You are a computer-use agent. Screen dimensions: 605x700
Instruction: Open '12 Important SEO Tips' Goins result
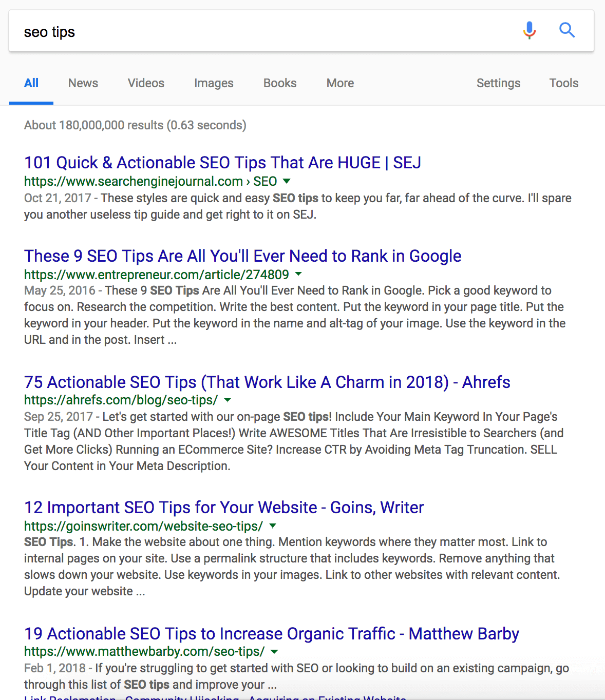coord(224,508)
